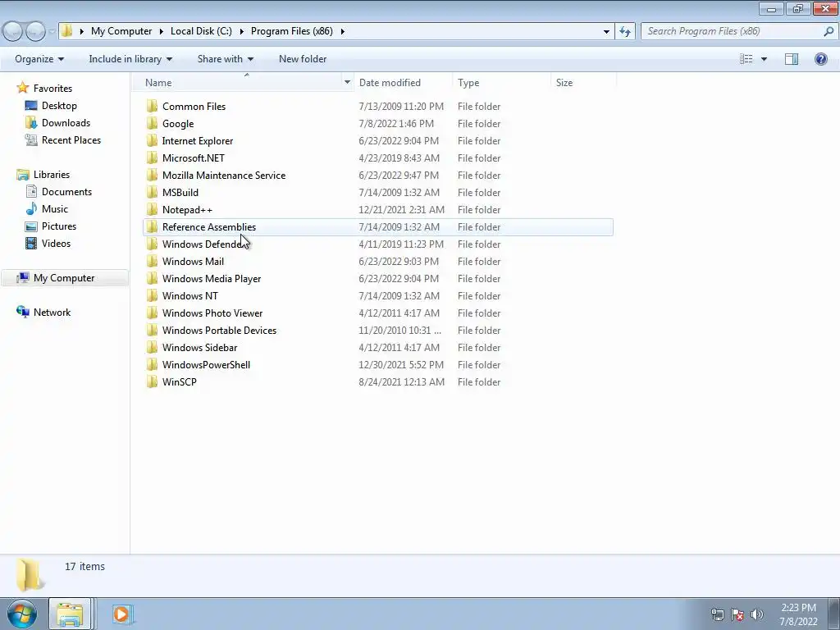Click the New folder button

point(302,59)
